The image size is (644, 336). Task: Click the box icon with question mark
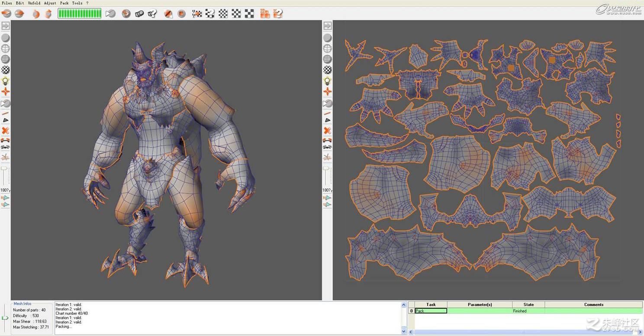coord(152,14)
